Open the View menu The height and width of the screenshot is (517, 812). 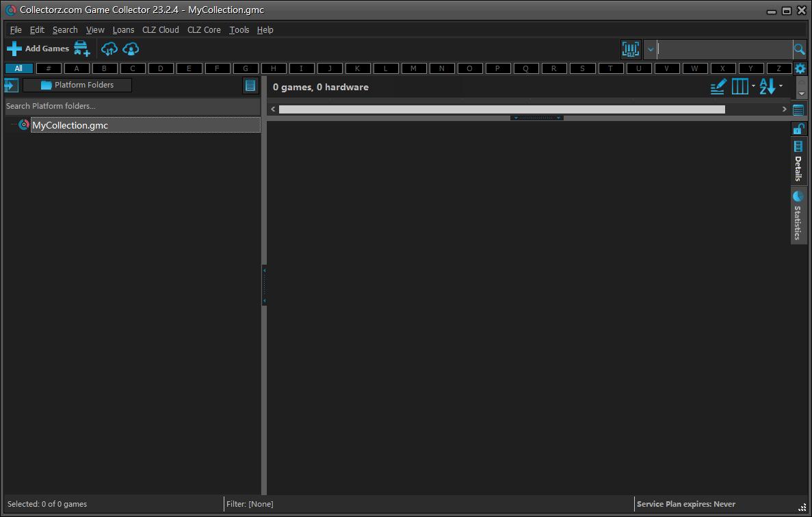click(x=95, y=30)
